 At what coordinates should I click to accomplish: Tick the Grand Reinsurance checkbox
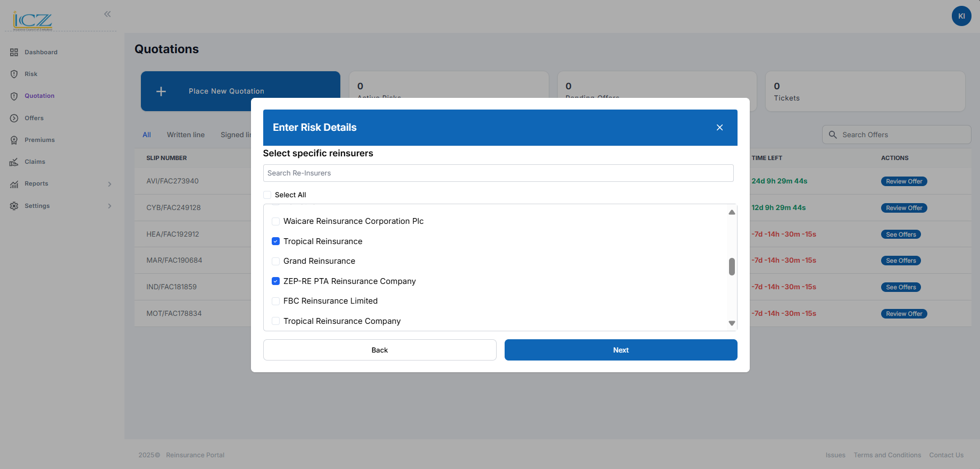point(275,261)
